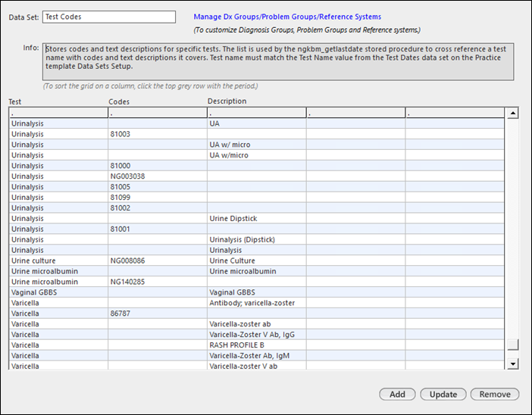
Task: Select the description UA w/micro without space
Action: pyautogui.click(x=256, y=155)
